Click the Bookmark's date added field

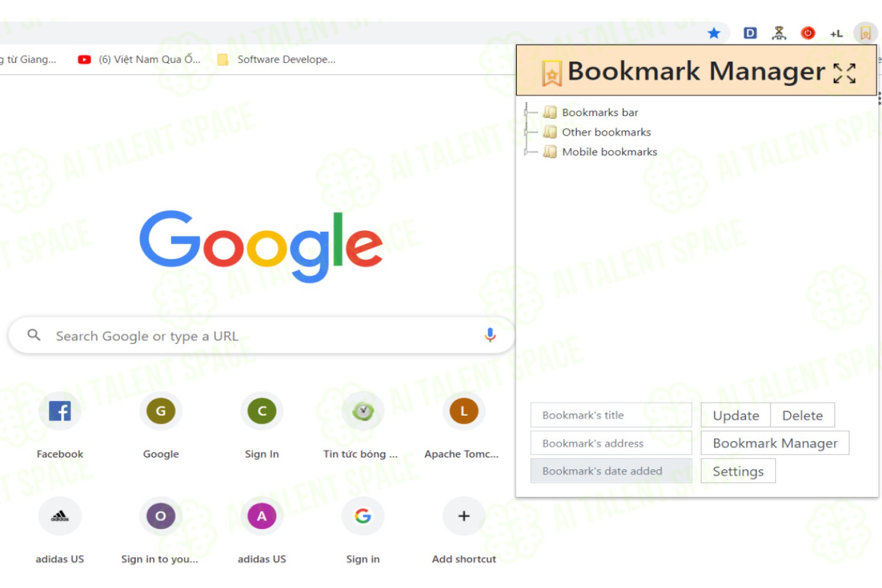coord(611,471)
